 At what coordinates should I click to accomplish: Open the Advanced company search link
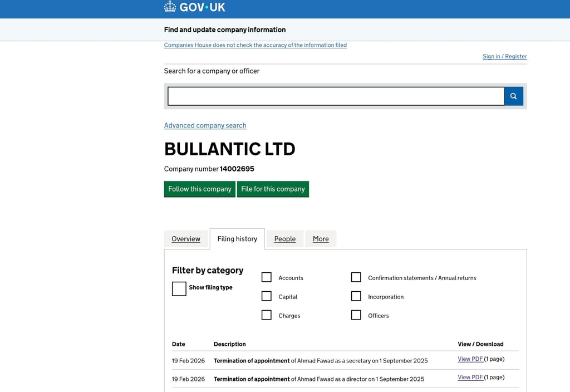pos(205,125)
